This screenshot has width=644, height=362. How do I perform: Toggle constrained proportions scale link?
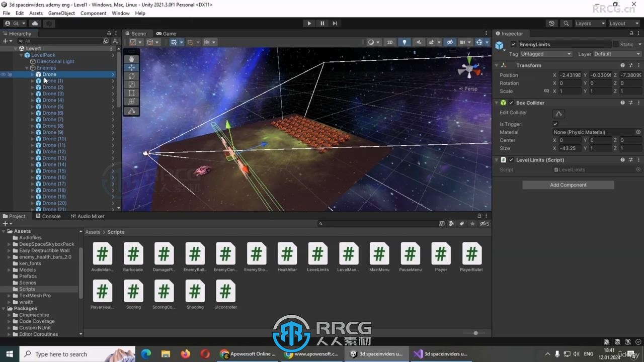(546, 92)
